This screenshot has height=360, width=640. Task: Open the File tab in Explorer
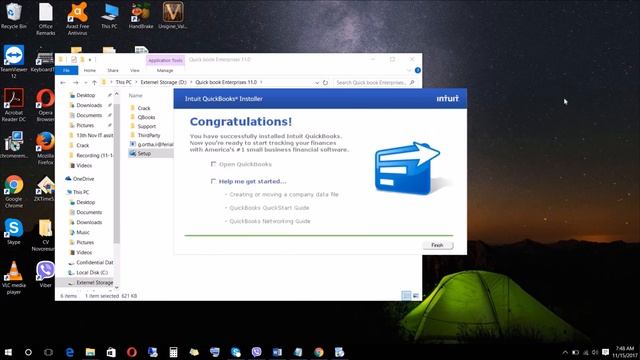pos(66,71)
